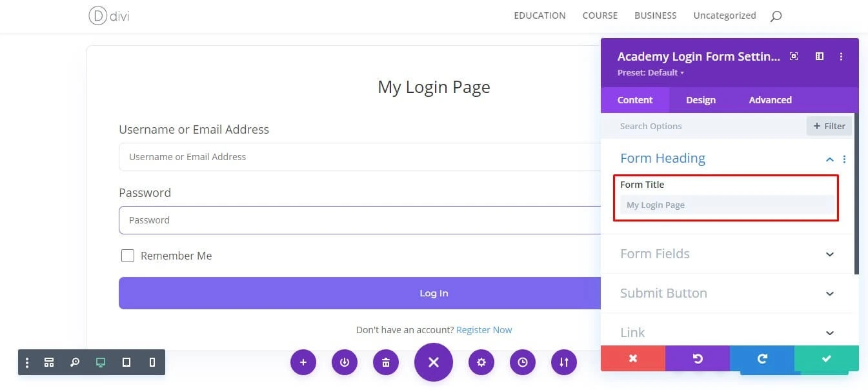Save changes with green checkmark

(x=827, y=358)
